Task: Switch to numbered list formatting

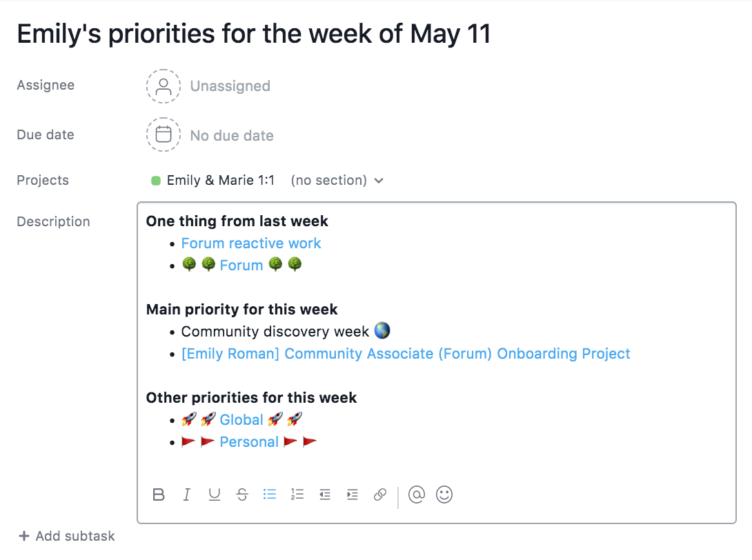Action: pos(297,494)
